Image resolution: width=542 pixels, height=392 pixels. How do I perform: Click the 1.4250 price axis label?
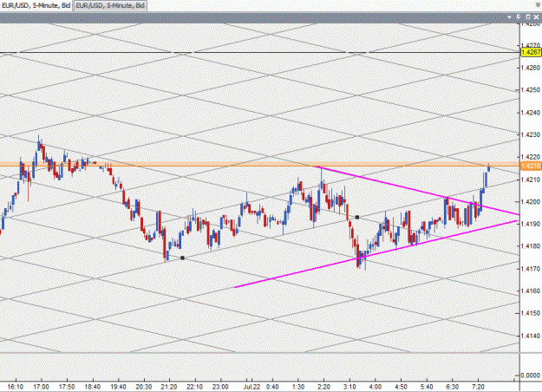coord(531,90)
